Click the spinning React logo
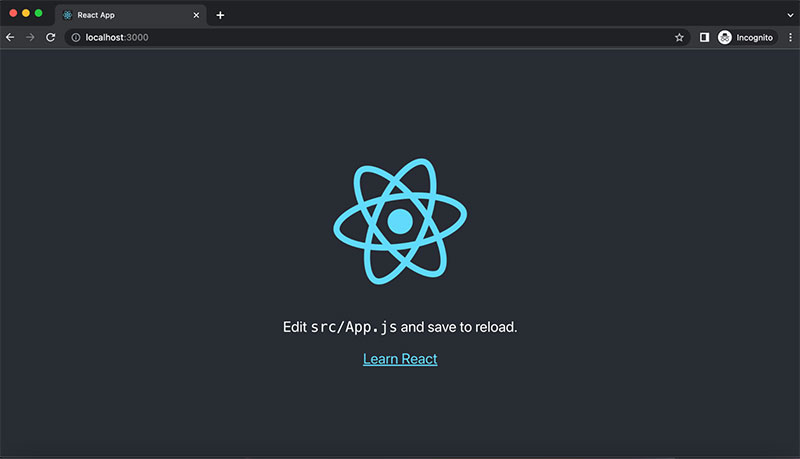The image size is (800, 459). [400, 221]
